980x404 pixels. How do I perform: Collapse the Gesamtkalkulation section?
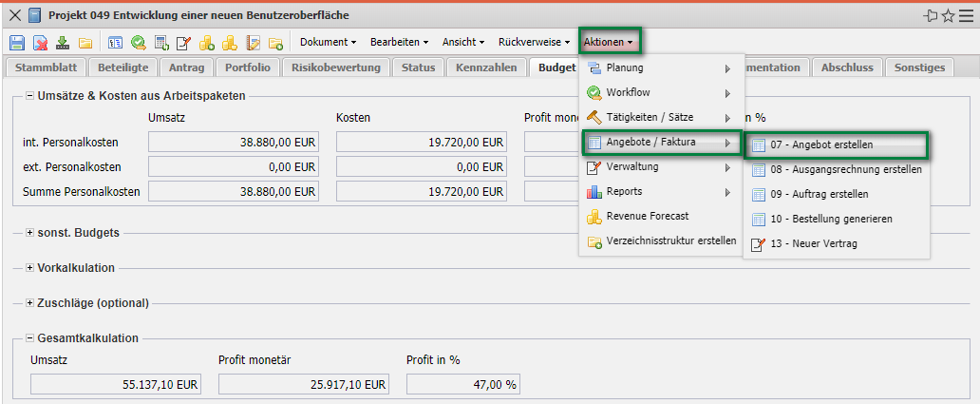click(x=29, y=337)
